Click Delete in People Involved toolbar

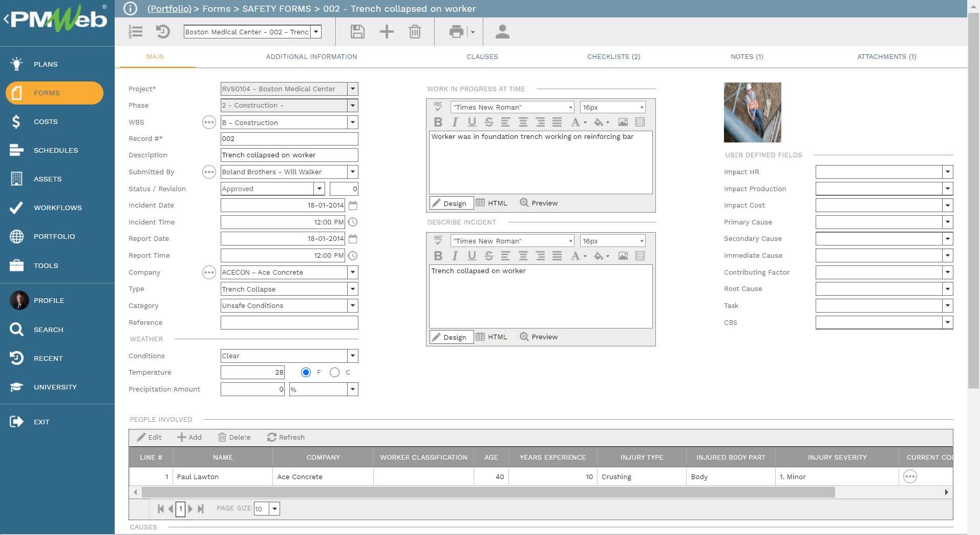click(x=234, y=438)
